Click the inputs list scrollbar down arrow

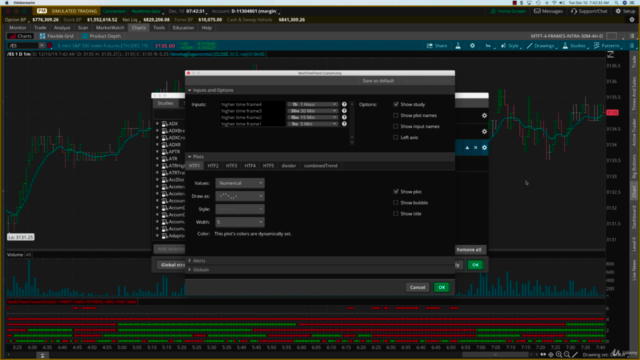click(352, 142)
